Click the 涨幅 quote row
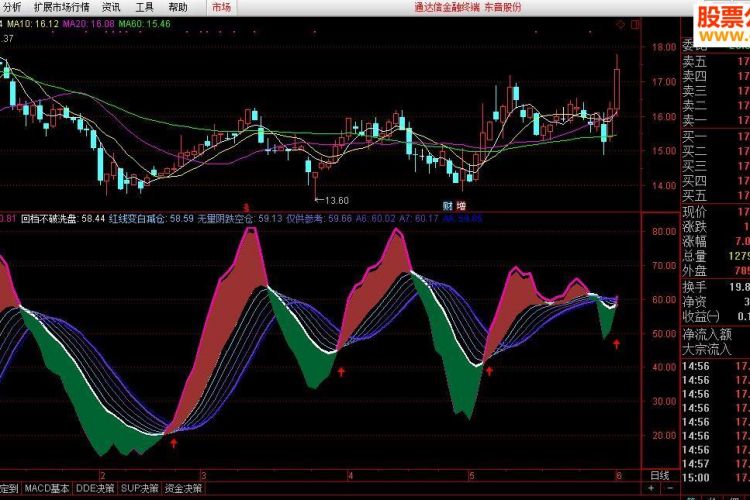This screenshot has height=500, width=750. (716, 241)
